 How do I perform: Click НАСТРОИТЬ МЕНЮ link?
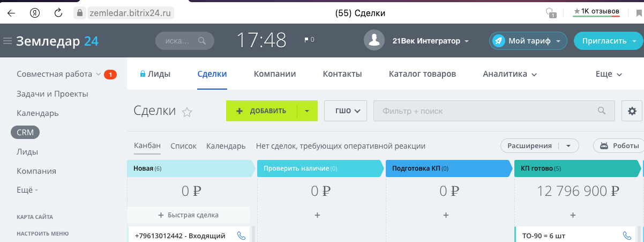(x=42, y=233)
